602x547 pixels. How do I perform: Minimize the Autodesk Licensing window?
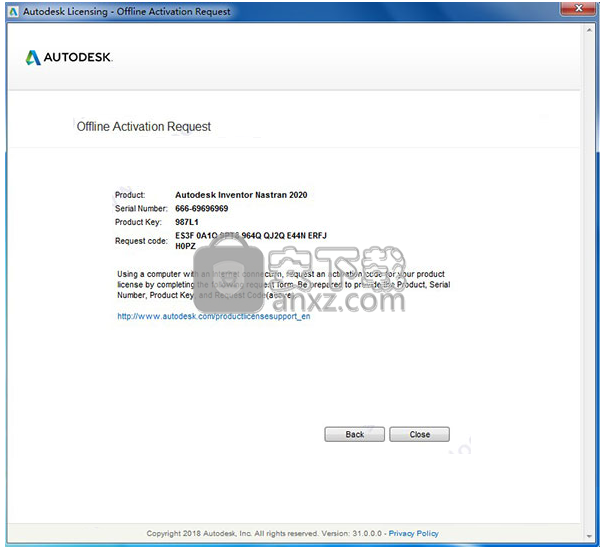tap(520, 11)
